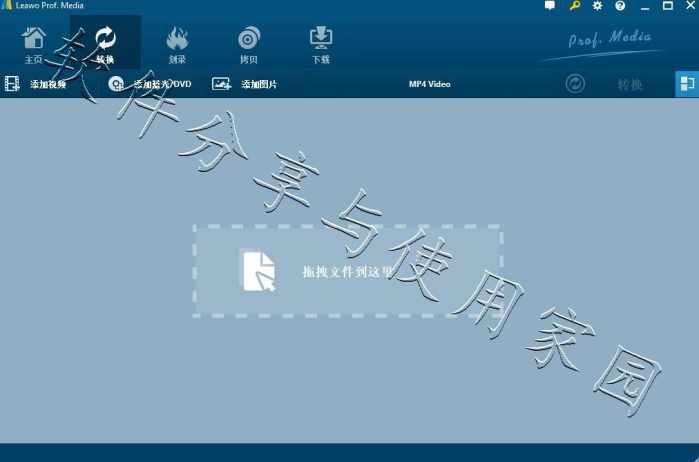The height and width of the screenshot is (462, 699).
Task: Click the 添加蓝光/DVD button
Action: click(150, 84)
